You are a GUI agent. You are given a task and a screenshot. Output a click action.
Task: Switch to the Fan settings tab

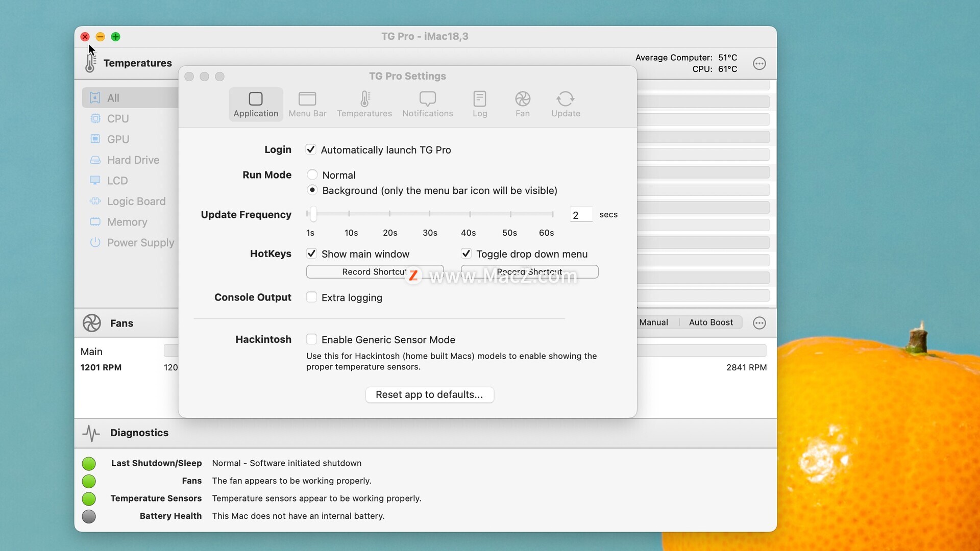pos(523,104)
